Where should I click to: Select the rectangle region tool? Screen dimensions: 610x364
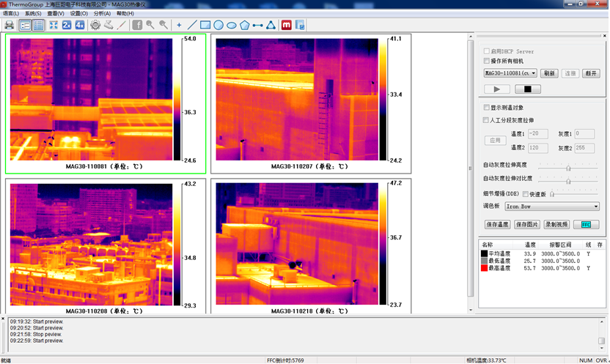(x=205, y=25)
